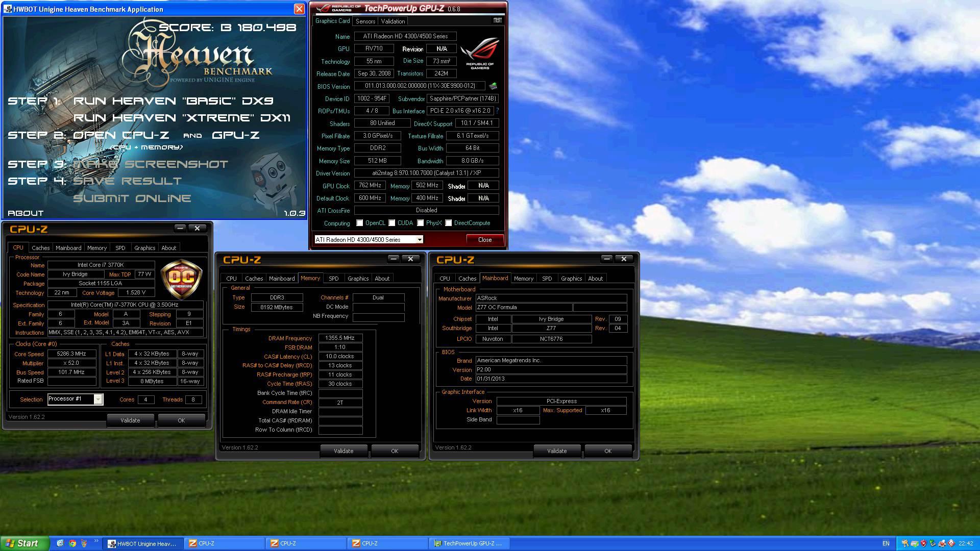980x551 pixels.
Task: Click Validate in the CPU-Z CPU window
Action: click(130, 420)
